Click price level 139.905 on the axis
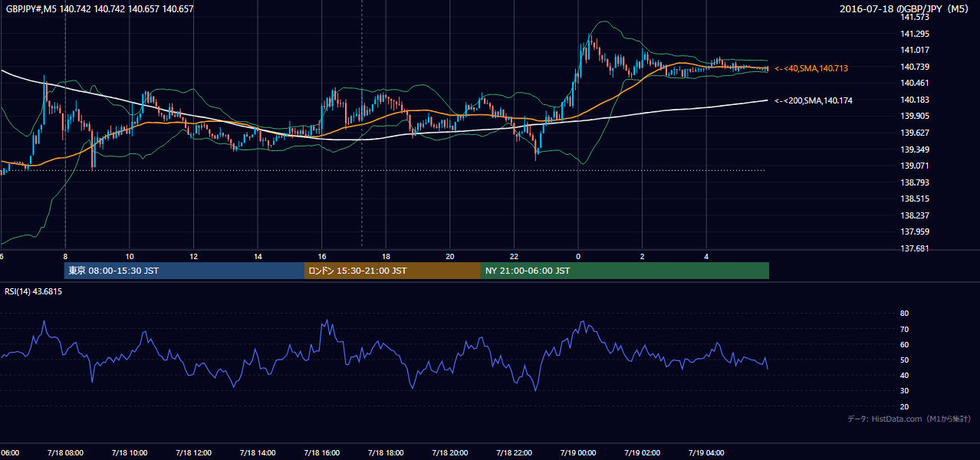 click(x=915, y=116)
